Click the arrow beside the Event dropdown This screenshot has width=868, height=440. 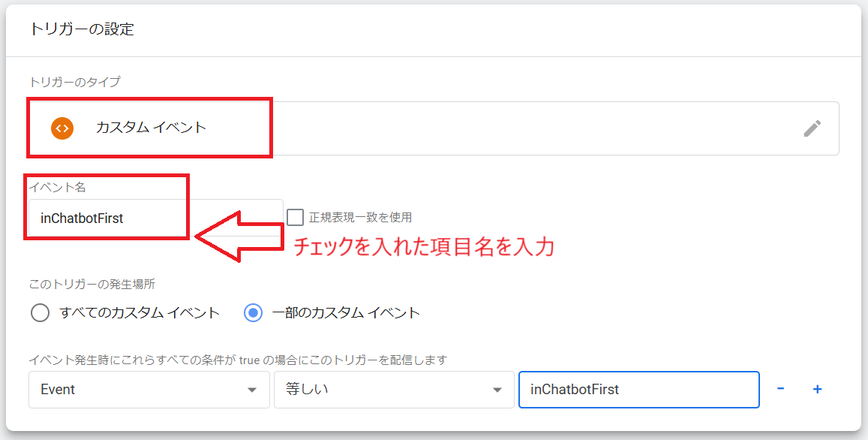[252, 390]
